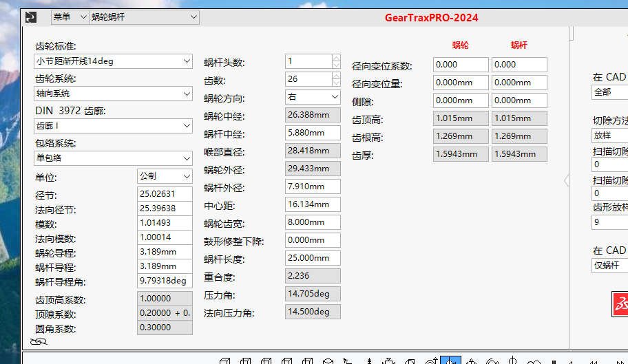Click the 蜗轮 齿顶高 value 1.015mm
Screen dimensions: 628x364
click(x=461, y=118)
